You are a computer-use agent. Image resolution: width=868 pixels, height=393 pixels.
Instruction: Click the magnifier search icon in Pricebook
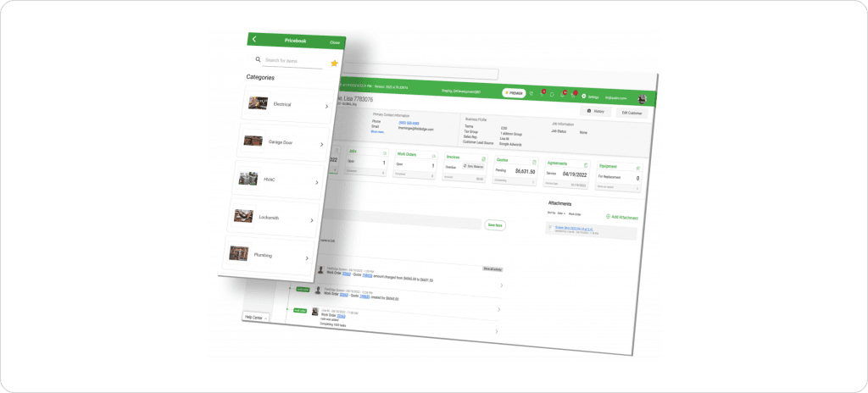pyautogui.click(x=258, y=59)
